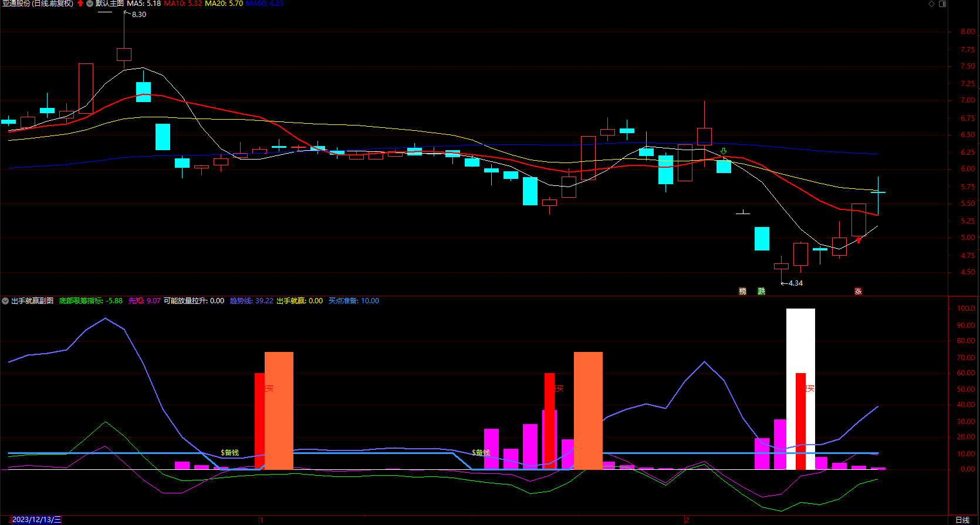Click the MA10: 5.32 label
The image size is (980, 525).
click(183, 4)
